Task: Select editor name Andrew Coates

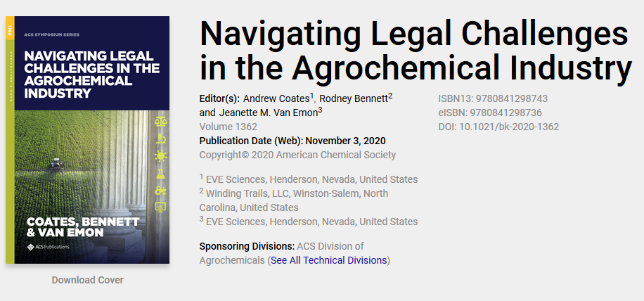Action: (276, 99)
